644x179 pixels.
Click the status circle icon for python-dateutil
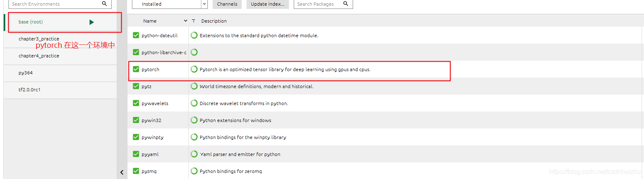194,35
